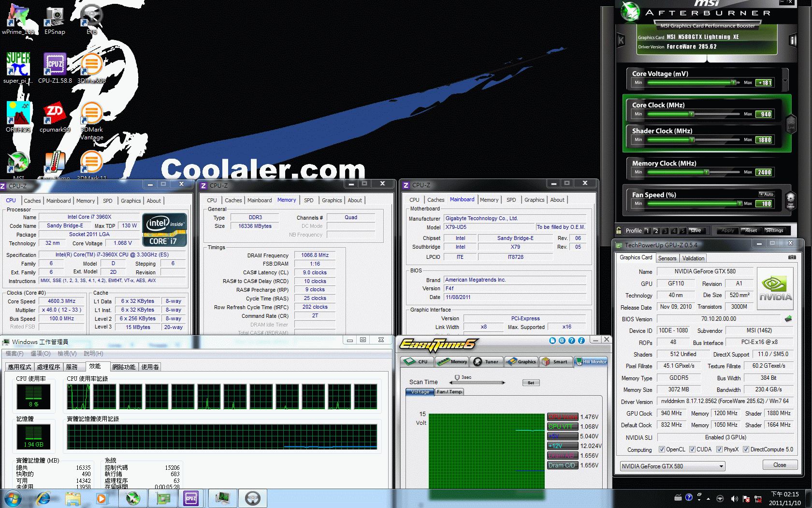This screenshot has height=508, width=812.
Task: Open the wPrime desktop shortcut
Action: click(18, 19)
